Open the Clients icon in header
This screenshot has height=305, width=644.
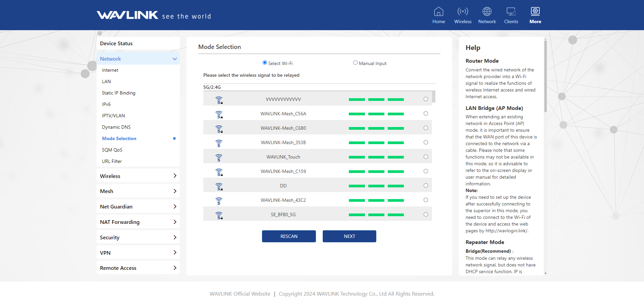[511, 12]
